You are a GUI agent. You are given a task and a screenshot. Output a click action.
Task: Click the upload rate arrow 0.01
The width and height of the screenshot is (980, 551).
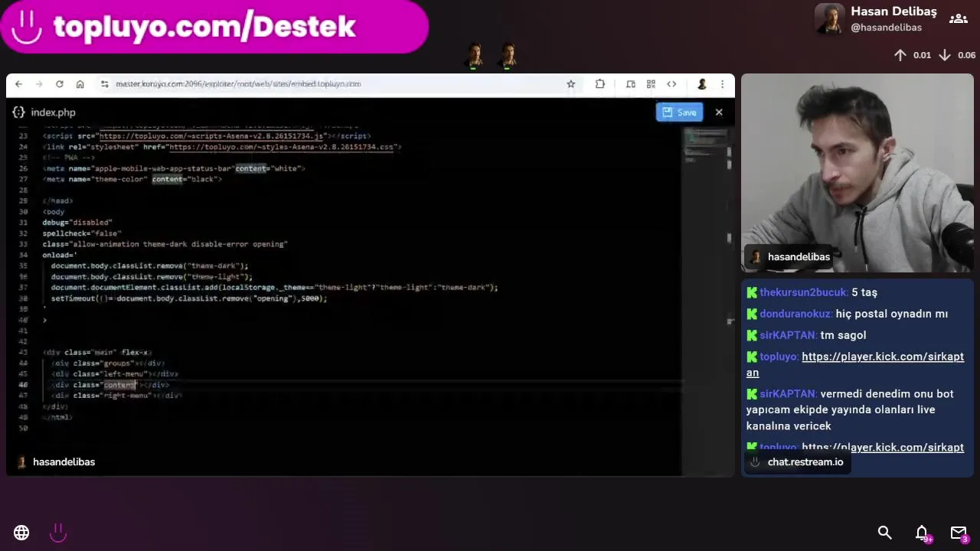900,55
